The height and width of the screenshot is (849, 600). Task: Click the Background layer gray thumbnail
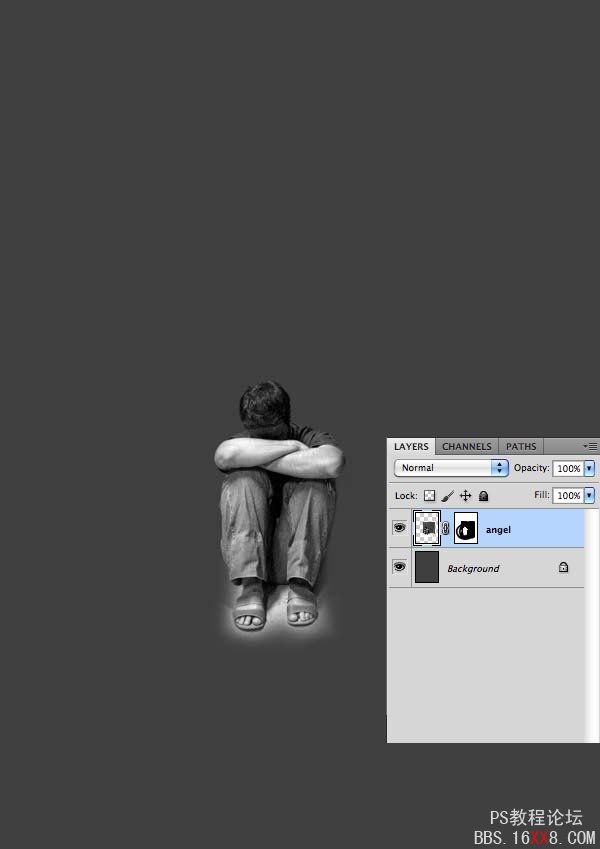coord(427,567)
